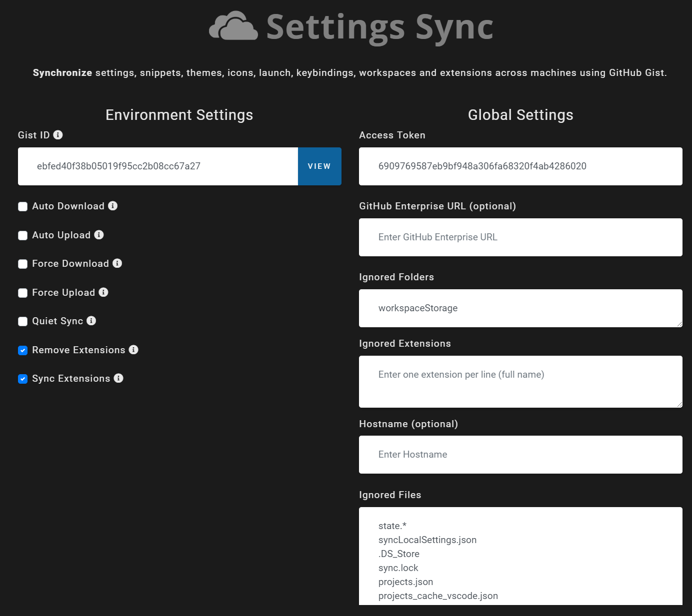Click the Force Upload info icon
The image size is (692, 616).
pos(103,292)
